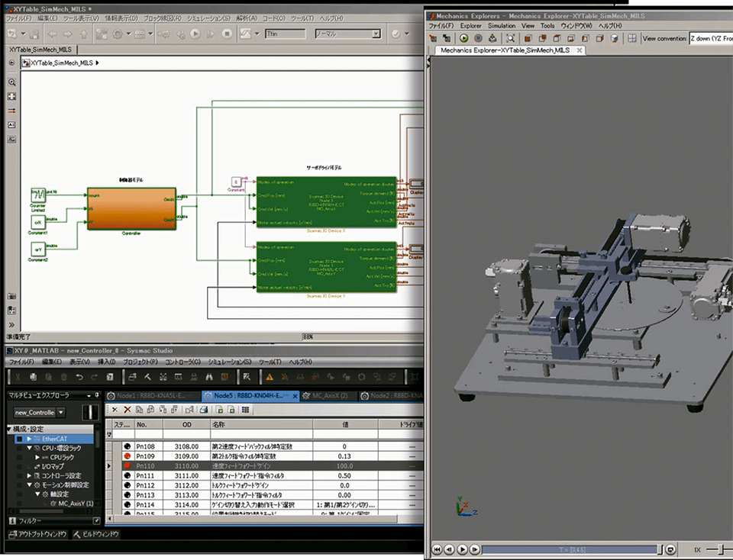
Task: Click binoculars search icon in Sysmac Studio
Action: coord(209,377)
